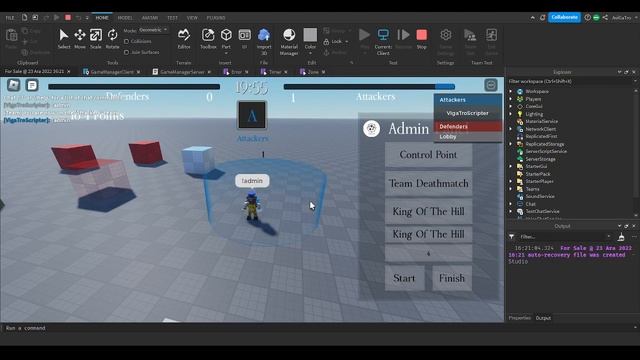The width and height of the screenshot is (640, 360).
Task: Click the new file icon in quick access bar
Action: click(x=24, y=18)
